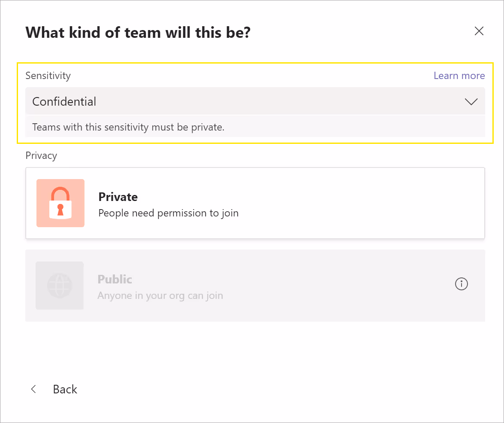Screen dimensions: 504x423
Task: Click the grayed-out globe thumbnail for Public
Action: coord(60,286)
